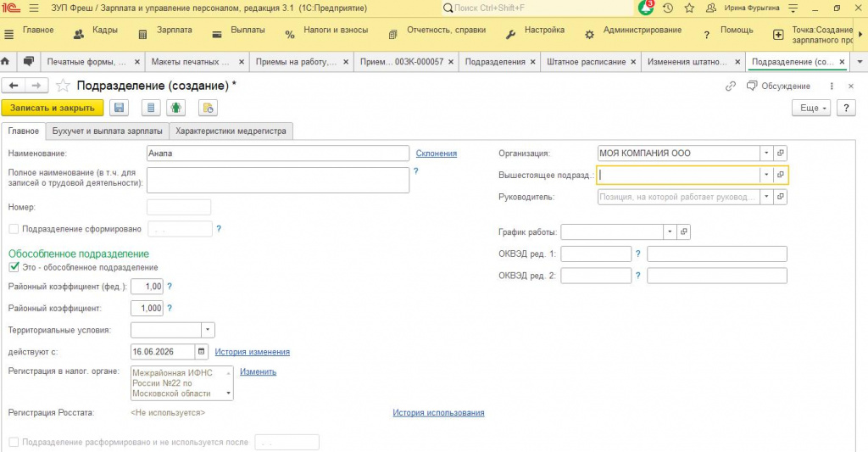Image resolution: width=868 pixels, height=452 pixels.
Task: Open 'История изменения' link
Action: click(x=253, y=352)
